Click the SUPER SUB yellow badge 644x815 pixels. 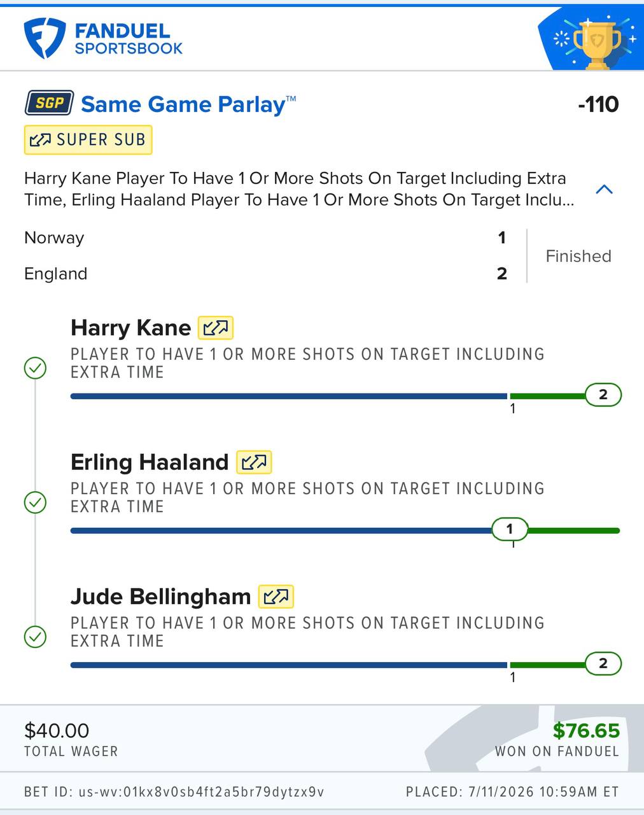(x=88, y=140)
